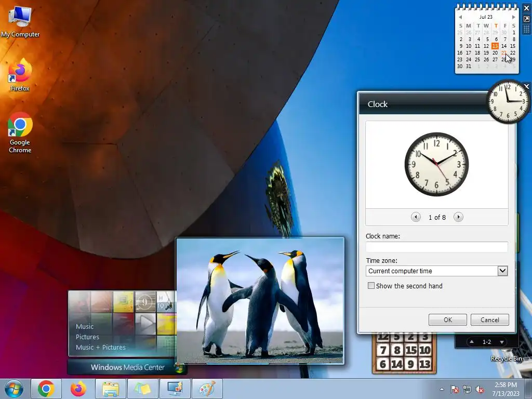
Task: Click the Jul 23 calendar header
Action: point(486,17)
